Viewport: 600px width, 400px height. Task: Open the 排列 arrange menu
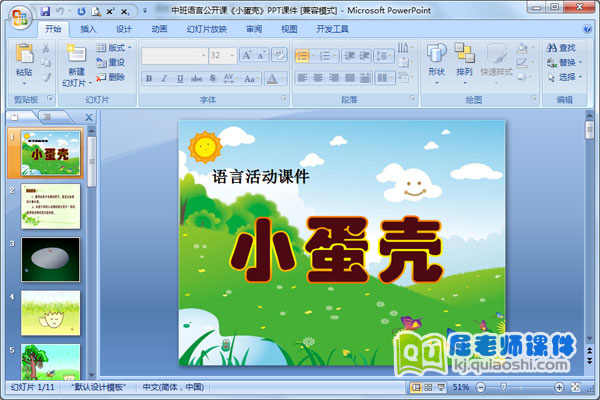pyautogui.click(x=464, y=64)
